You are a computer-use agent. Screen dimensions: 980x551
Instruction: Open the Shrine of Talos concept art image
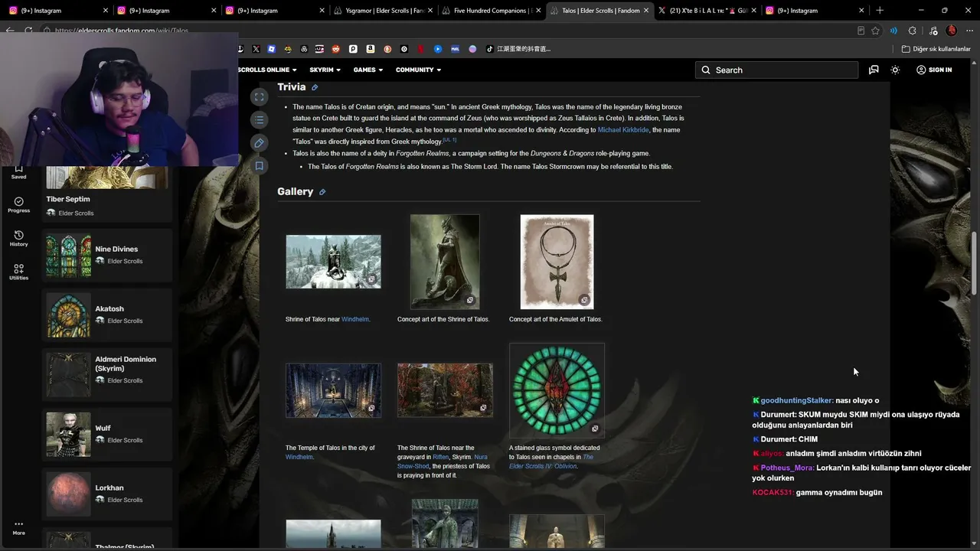click(445, 262)
